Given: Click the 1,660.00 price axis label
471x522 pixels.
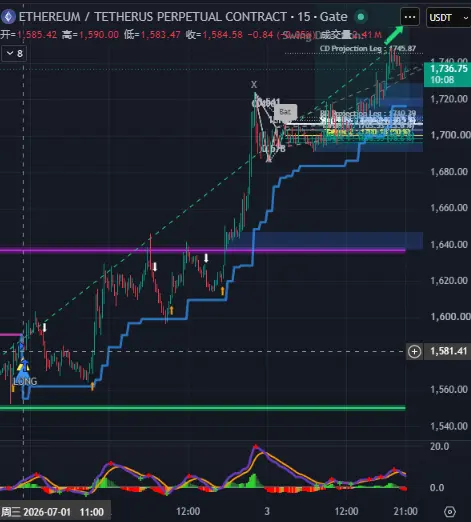Looking at the screenshot, I should 449,208.
